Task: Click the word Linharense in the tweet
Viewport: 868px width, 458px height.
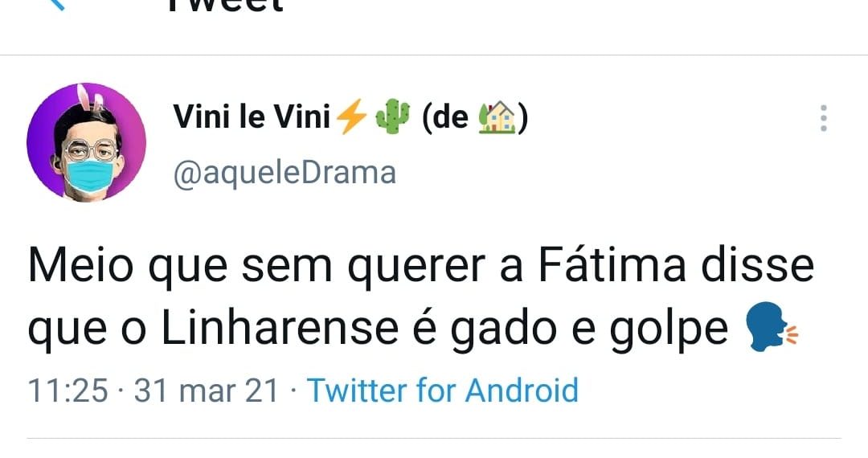Action: tap(280, 329)
